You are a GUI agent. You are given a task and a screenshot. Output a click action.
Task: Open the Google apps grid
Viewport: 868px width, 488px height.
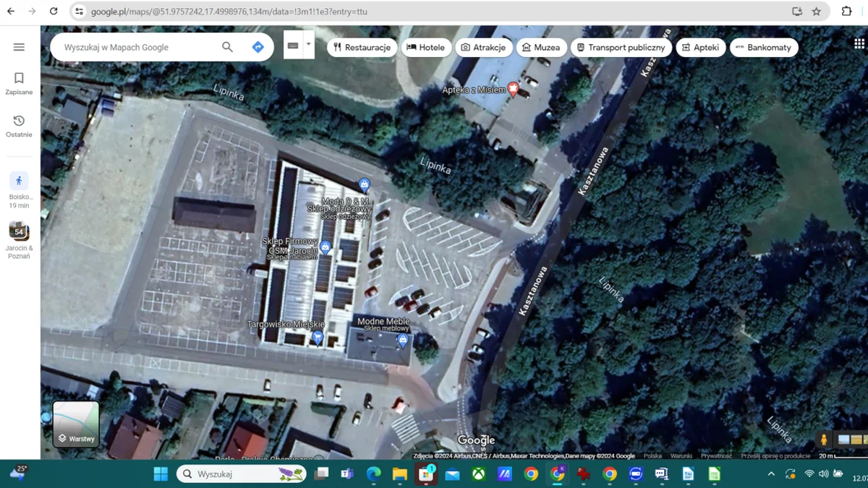point(859,43)
